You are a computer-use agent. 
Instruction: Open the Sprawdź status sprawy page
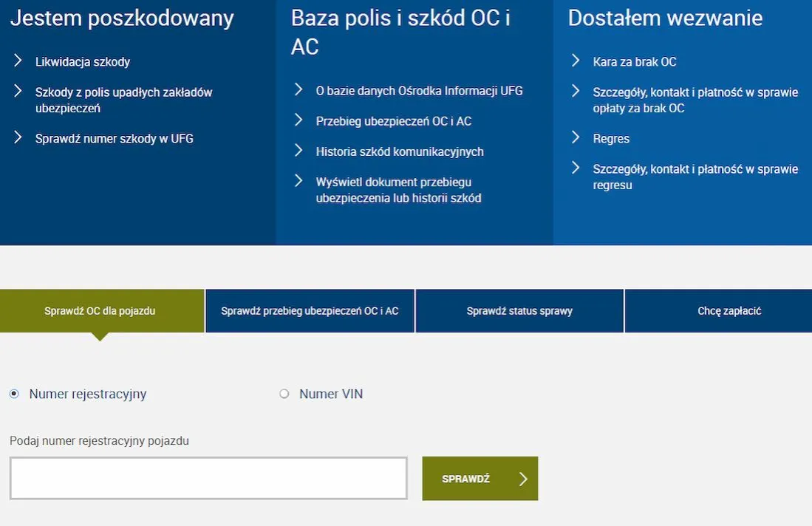(x=519, y=310)
